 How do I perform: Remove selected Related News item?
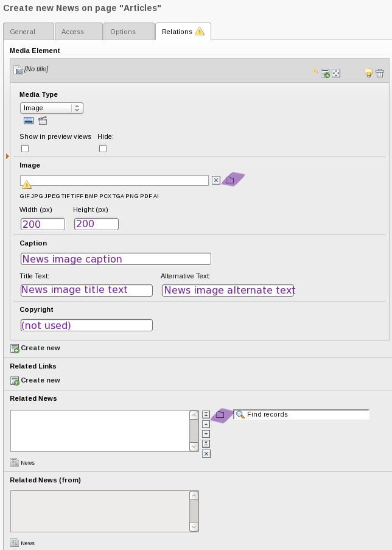point(206,453)
